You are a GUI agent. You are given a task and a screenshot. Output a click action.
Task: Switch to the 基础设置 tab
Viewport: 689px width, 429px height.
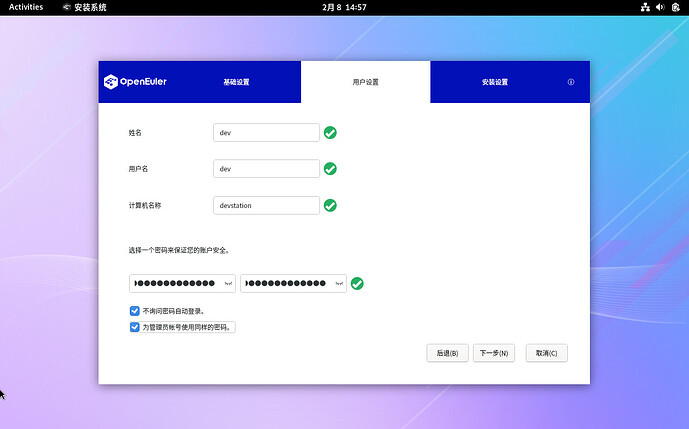[236, 82]
